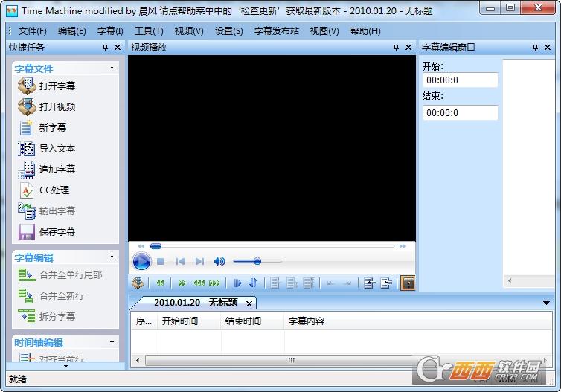Expand sidebar list with bottom down arrow
Screen dimensions: 561x392
(x=65, y=366)
